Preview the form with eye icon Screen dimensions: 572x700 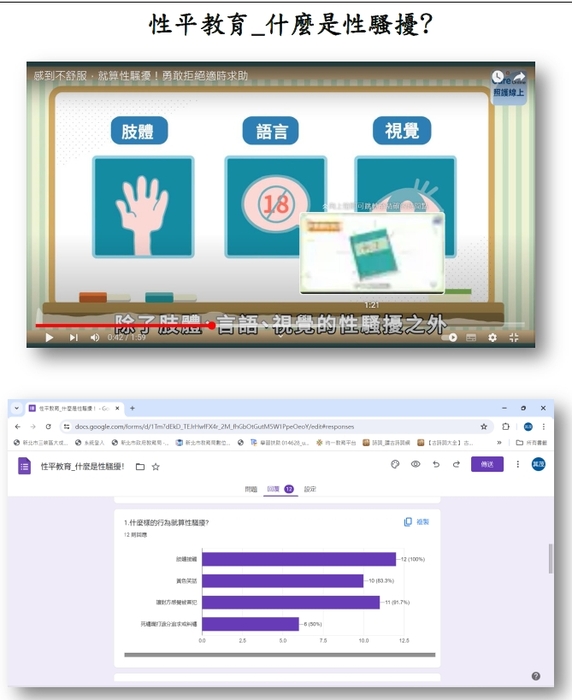pos(415,464)
